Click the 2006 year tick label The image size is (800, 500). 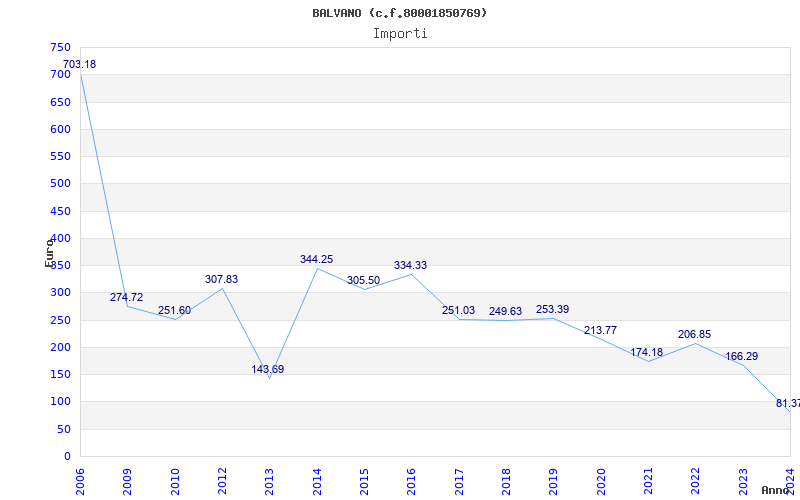click(80, 482)
